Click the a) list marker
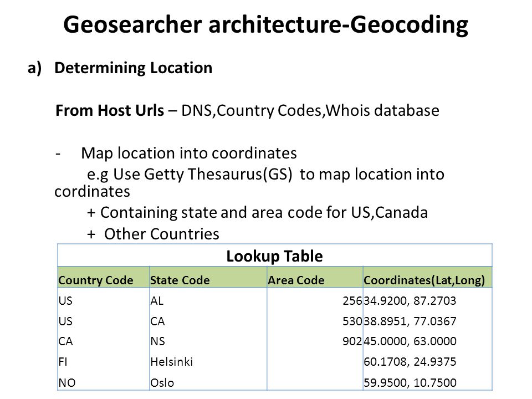532x399 pixels. pyautogui.click(x=34, y=68)
